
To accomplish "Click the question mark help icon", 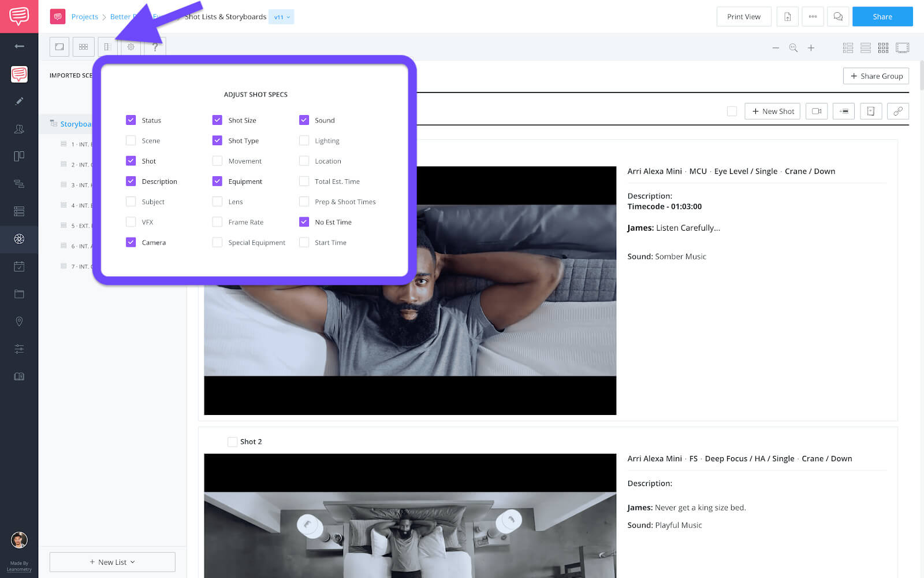I will [x=155, y=47].
